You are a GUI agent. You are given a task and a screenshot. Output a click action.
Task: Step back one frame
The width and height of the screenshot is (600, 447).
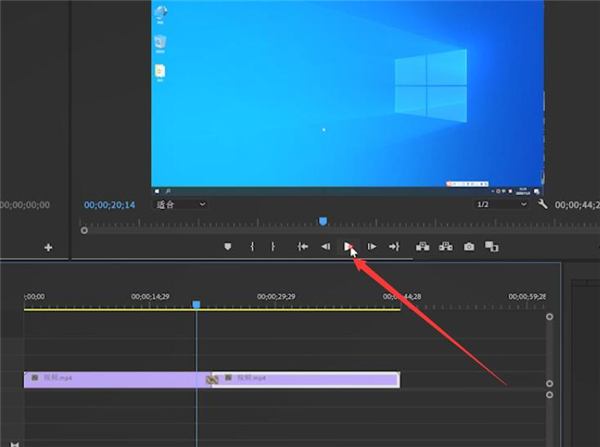point(325,246)
